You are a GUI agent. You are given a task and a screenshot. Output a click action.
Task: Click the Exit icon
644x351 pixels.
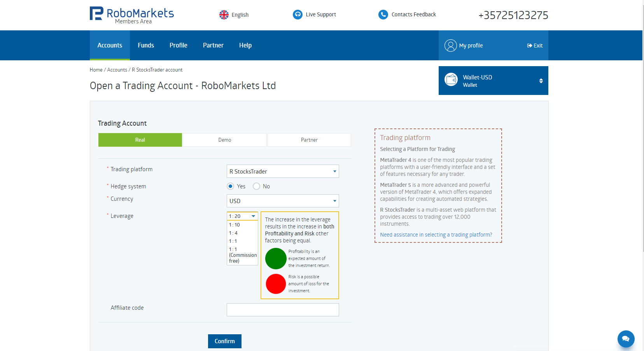(x=529, y=46)
